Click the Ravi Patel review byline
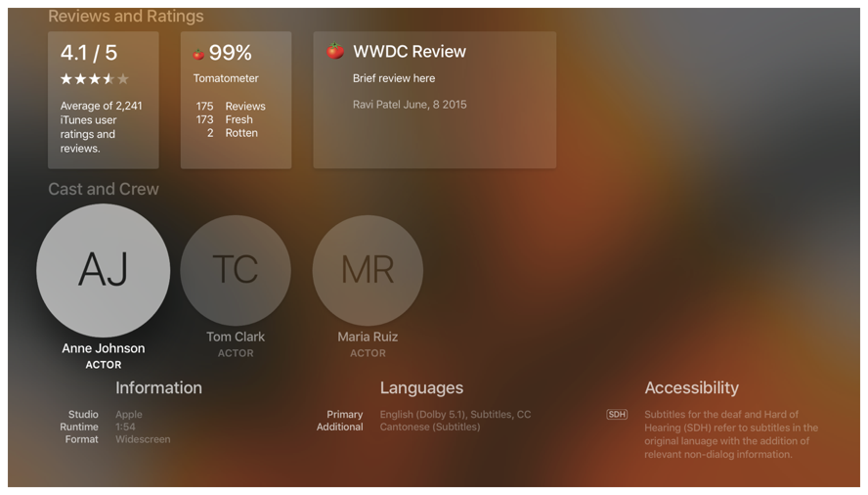The width and height of the screenshot is (868, 495). 410,105
